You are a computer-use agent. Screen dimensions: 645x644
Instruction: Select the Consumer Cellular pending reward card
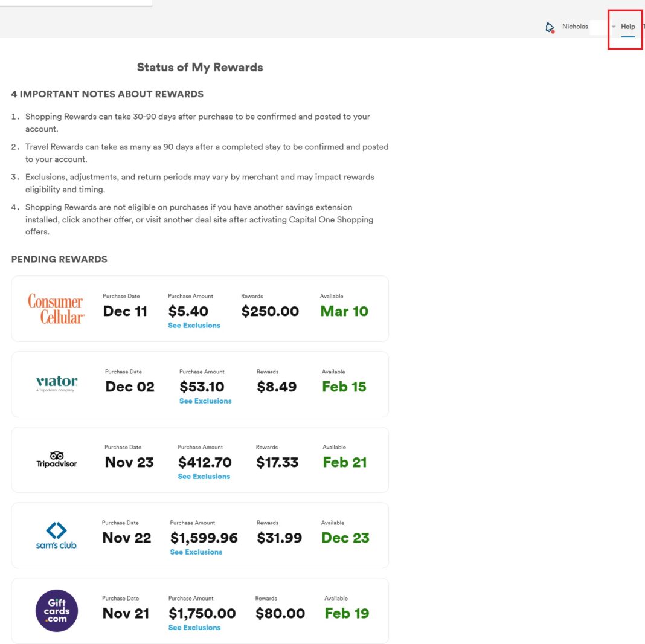(199, 309)
